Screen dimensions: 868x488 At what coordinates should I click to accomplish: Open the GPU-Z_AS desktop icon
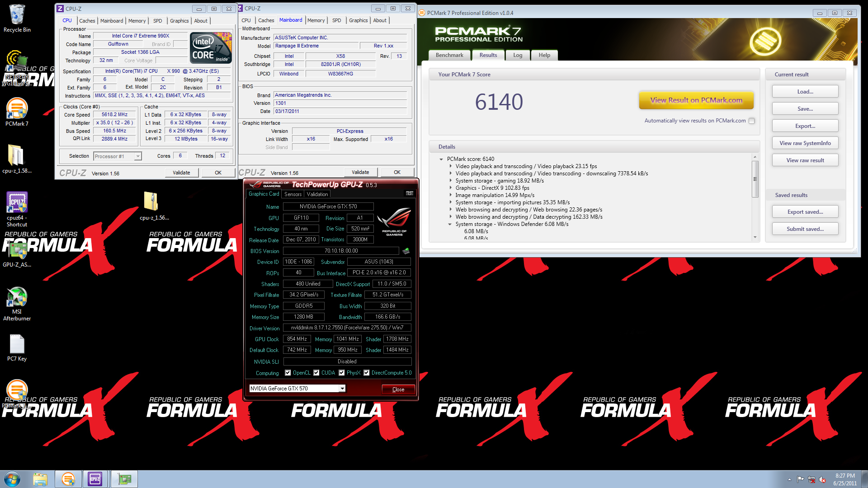pos(17,253)
